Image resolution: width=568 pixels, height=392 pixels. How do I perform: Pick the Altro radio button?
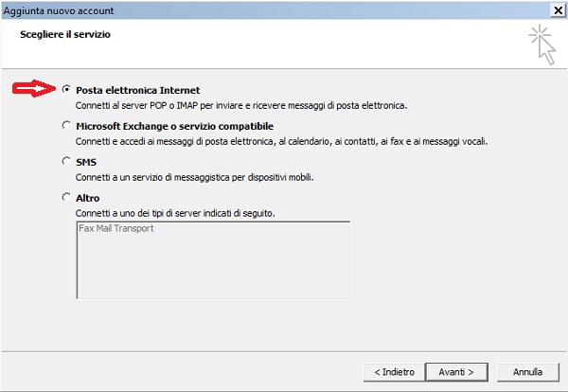66,198
